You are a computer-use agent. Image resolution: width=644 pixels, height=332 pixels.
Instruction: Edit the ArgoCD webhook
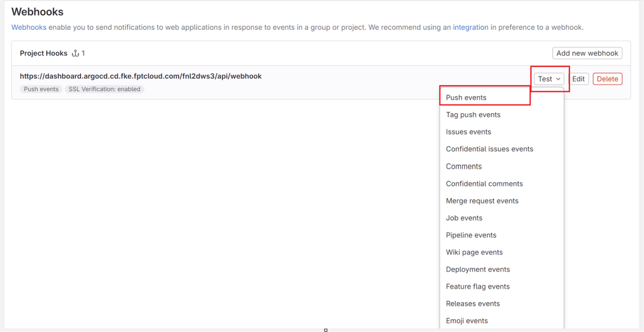578,79
